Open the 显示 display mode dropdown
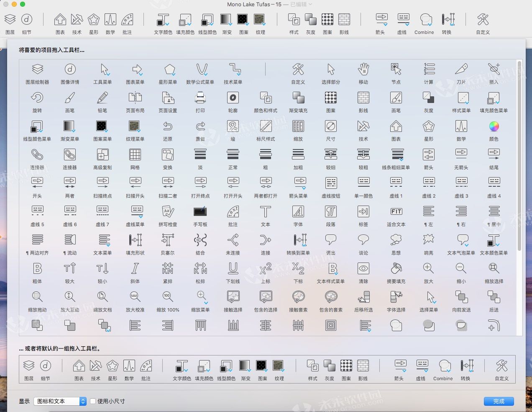Screen dimensions: 532x412 [59, 401]
